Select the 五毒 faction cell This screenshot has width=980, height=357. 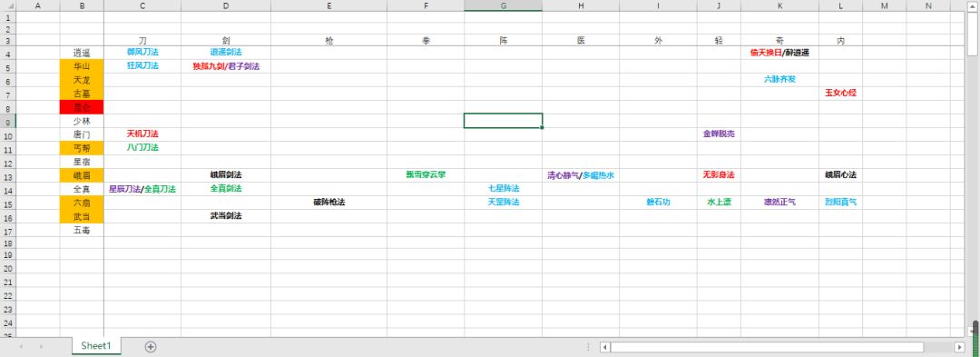tap(82, 230)
